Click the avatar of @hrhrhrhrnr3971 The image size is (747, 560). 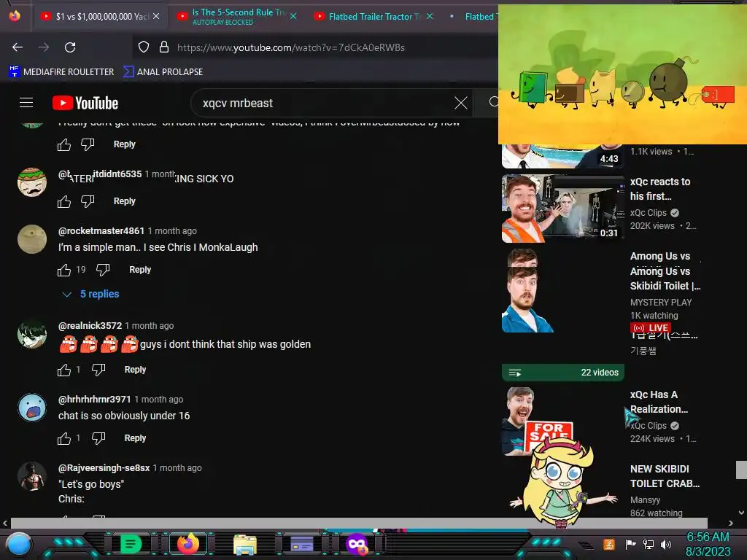(32, 408)
